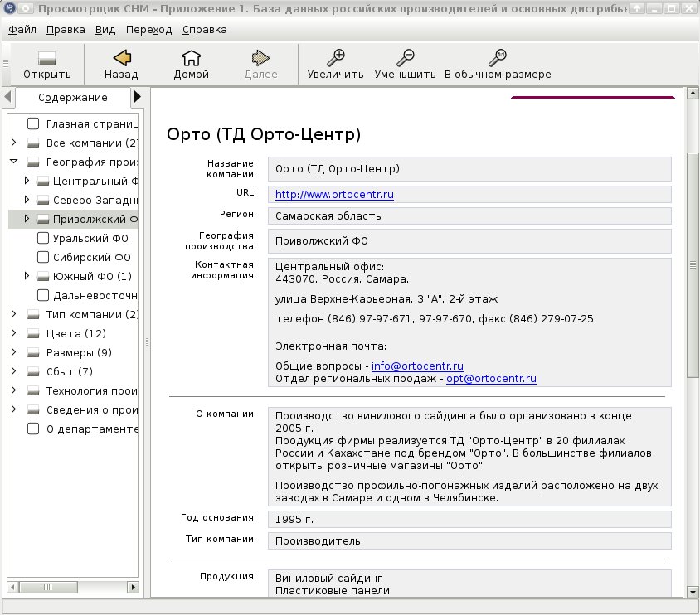Switch to the next sidebar tab arrow
Viewport: 700px width, 615px height.
tap(138, 96)
